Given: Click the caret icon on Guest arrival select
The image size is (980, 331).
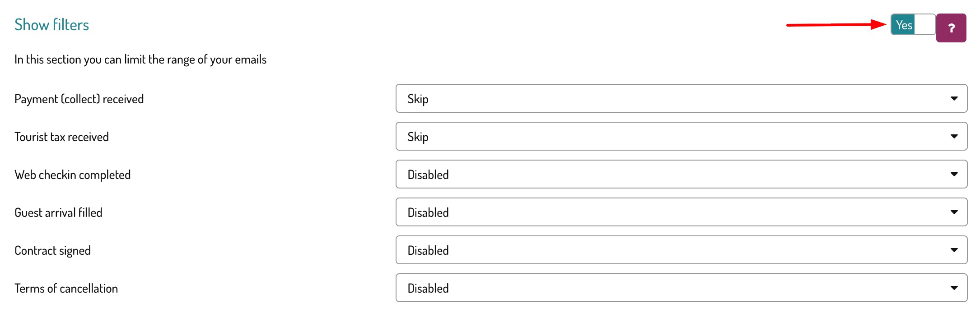Looking at the screenshot, I should click(x=954, y=212).
